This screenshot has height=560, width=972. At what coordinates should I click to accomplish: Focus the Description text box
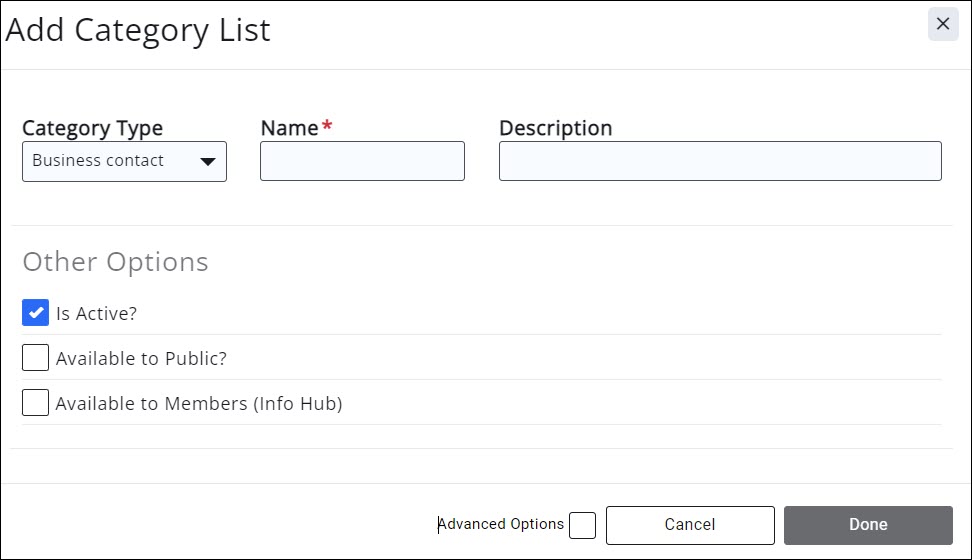(720, 161)
